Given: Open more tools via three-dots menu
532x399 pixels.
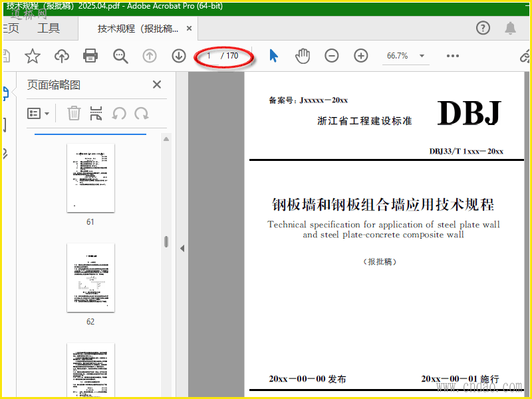Looking at the screenshot, I should [453, 56].
